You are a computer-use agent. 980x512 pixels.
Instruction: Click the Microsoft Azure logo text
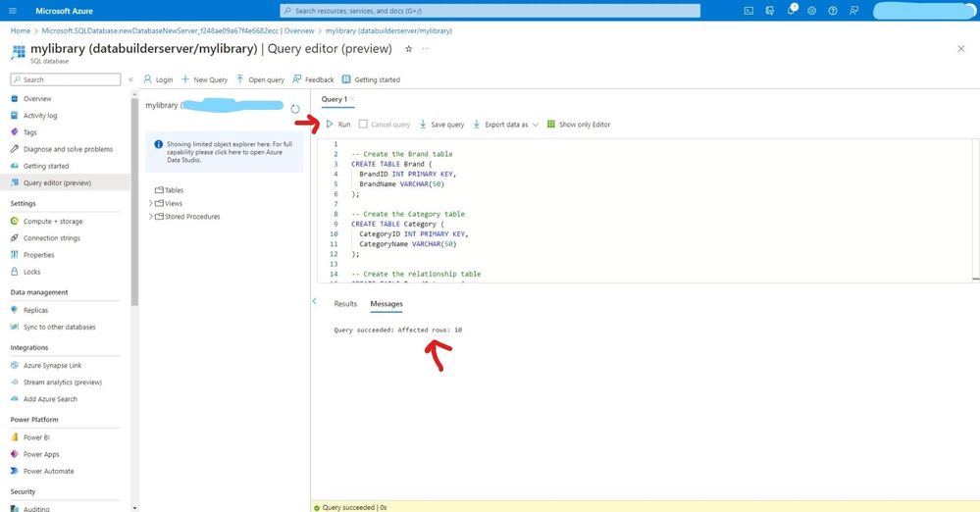(65, 11)
